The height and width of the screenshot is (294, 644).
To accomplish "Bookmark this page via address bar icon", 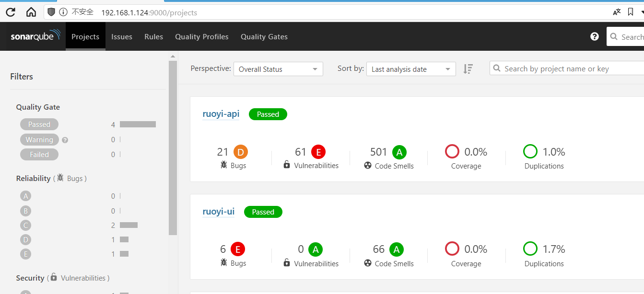I will point(631,12).
